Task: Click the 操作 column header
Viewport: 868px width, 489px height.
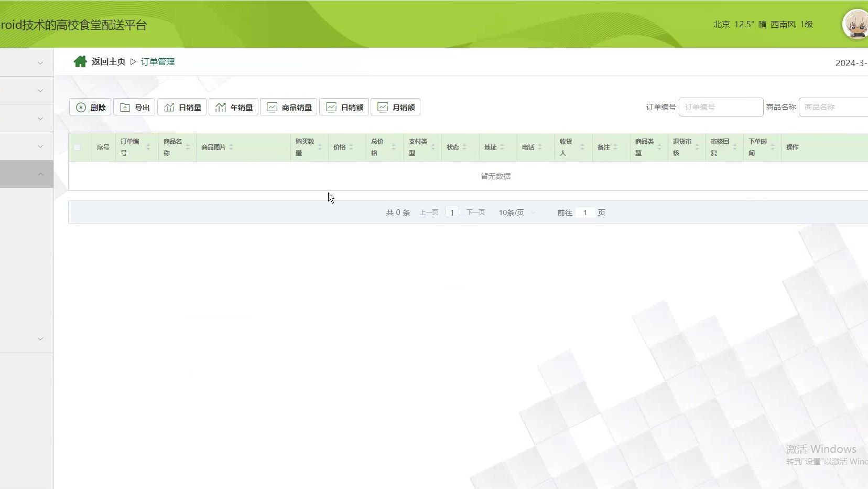Action: point(792,147)
